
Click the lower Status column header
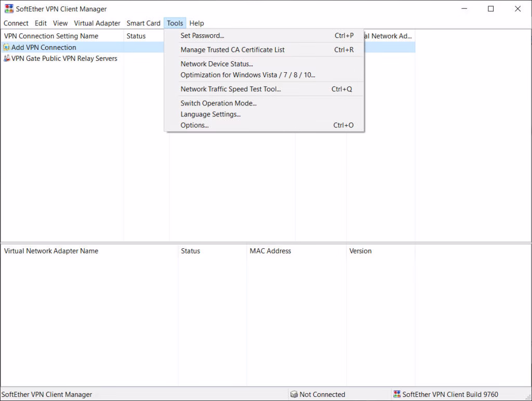212,251
